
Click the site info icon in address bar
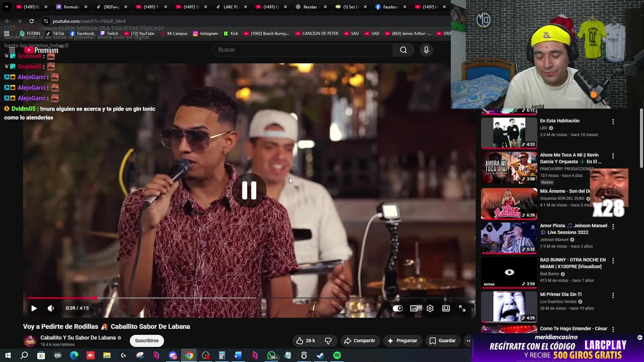coord(45,21)
